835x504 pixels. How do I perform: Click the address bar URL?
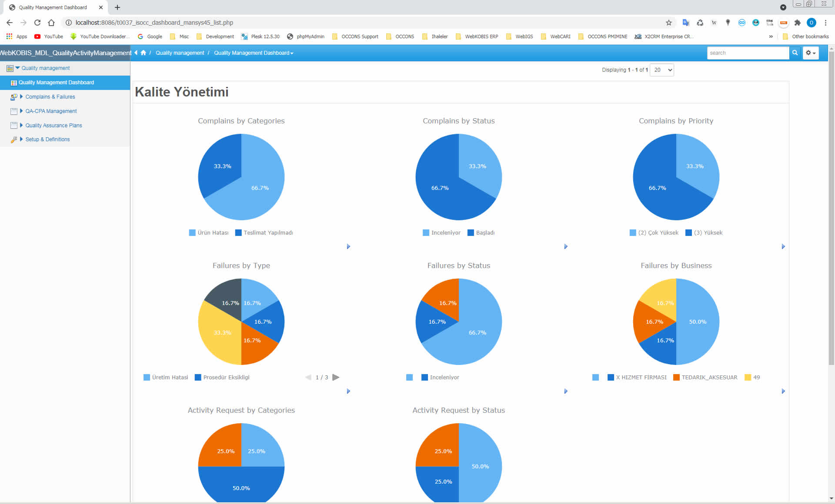(x=154, y=23)
